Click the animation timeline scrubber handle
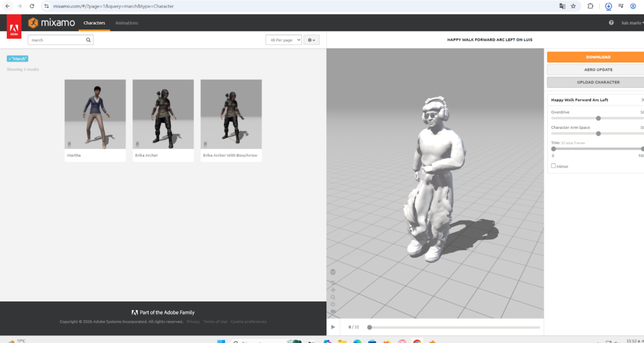644x343 pixels. tap(370, 327)
